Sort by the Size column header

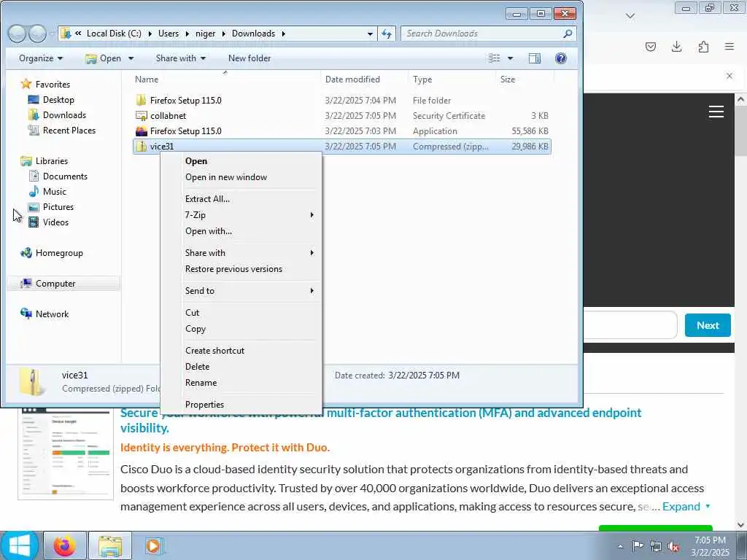point(508,79)
